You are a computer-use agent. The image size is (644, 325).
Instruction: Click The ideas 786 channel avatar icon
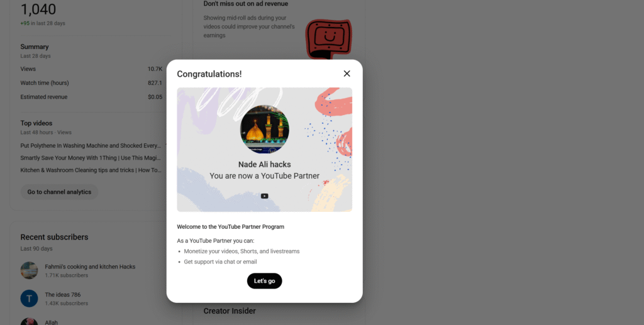point(29,299)
